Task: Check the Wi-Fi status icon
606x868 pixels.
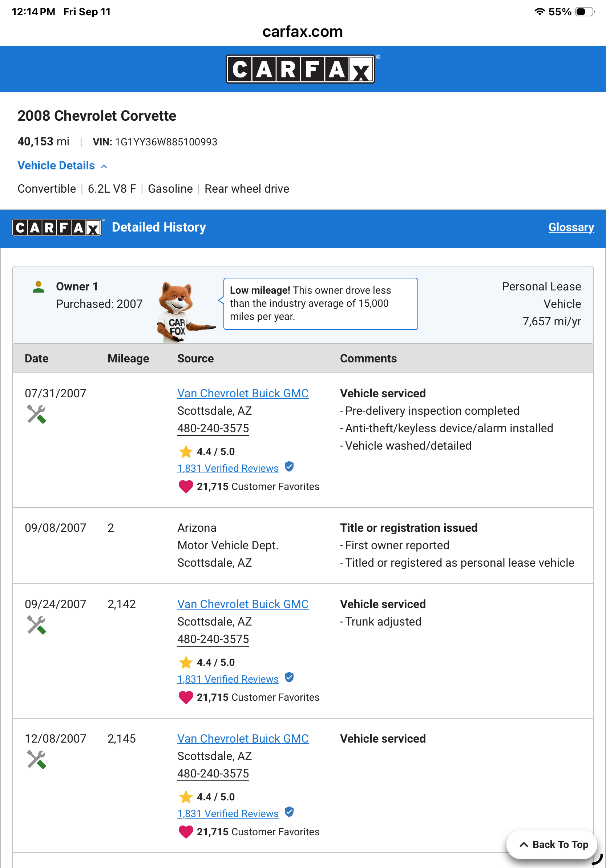Action: click(x=540, y=12)
